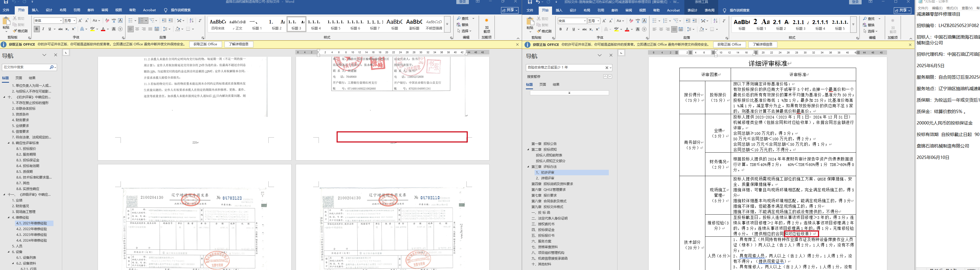Expand styles gallery in 投标文件 window
This screenshot has width=980, height=270.
pyautogui.click(x=447, y=25)
